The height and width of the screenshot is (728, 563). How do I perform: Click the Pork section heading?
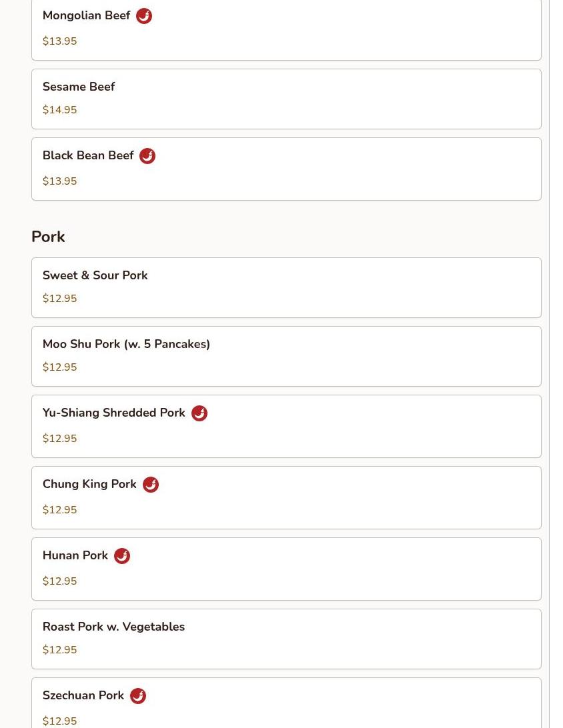coord(48,237)
